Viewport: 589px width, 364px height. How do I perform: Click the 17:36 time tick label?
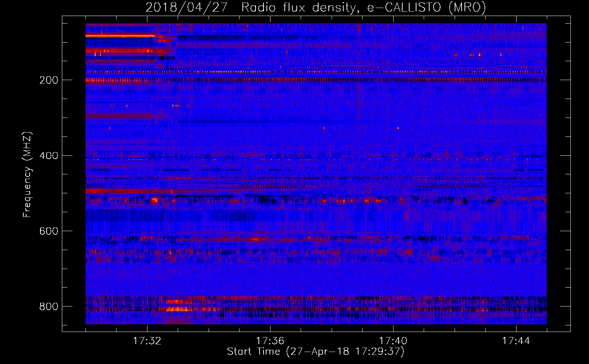point(270,341)
